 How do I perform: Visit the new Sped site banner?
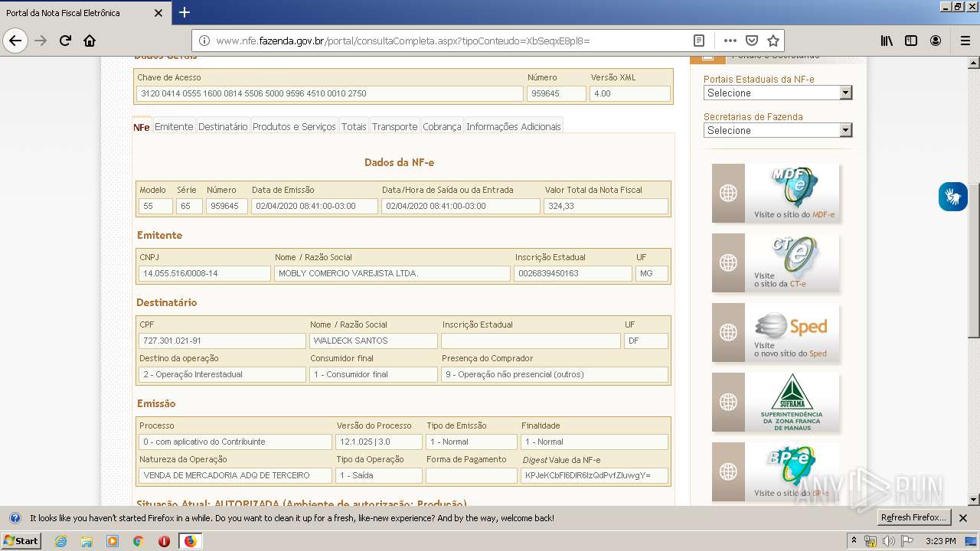[x=776, y=332]
